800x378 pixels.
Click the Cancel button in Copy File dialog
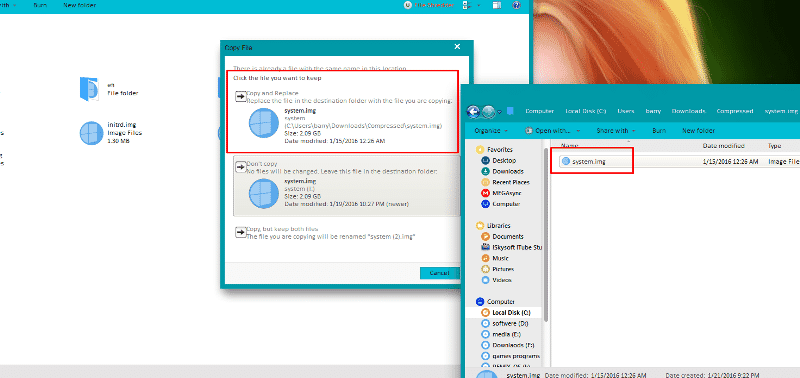pyautogui.click(x=439, y=273)
